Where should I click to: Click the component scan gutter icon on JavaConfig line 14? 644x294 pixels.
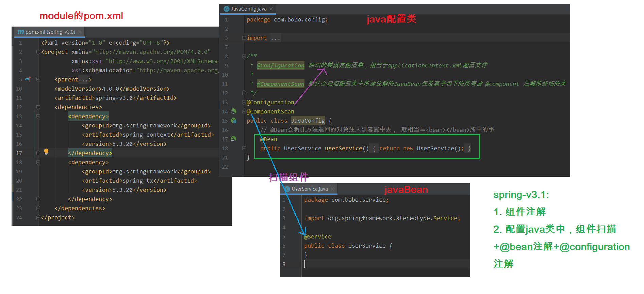pos(233,111)
